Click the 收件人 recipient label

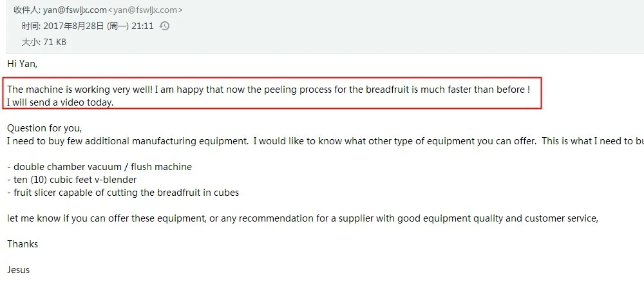pos(26,10)
